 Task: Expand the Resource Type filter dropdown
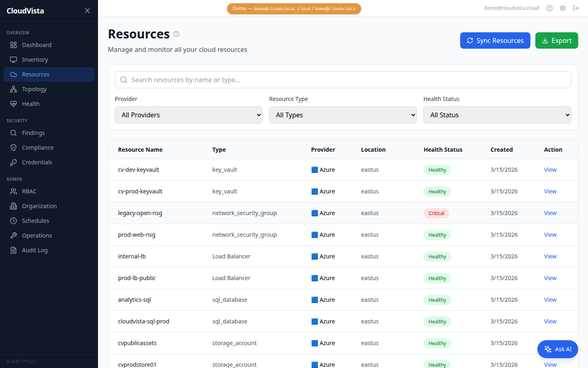(343, 115)
